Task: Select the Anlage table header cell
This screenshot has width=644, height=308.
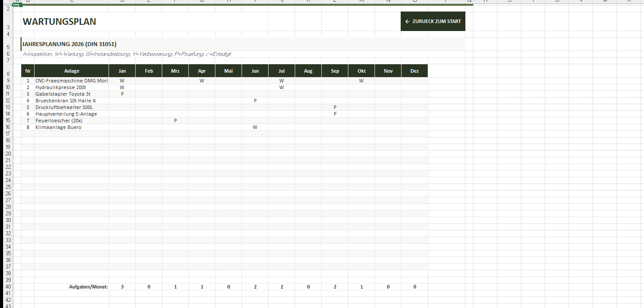Action: pos(71,71)
